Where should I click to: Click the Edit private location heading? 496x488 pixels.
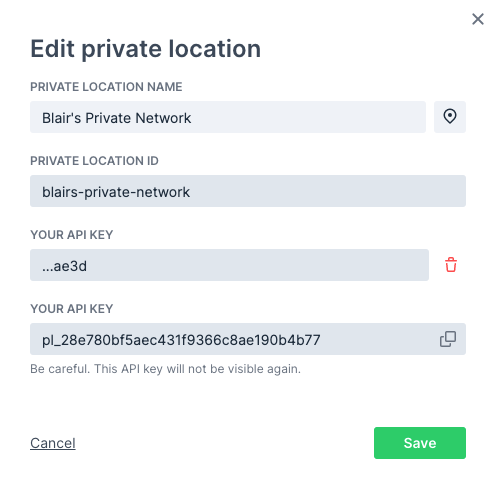pyautogui.click(x=146, y=49)
